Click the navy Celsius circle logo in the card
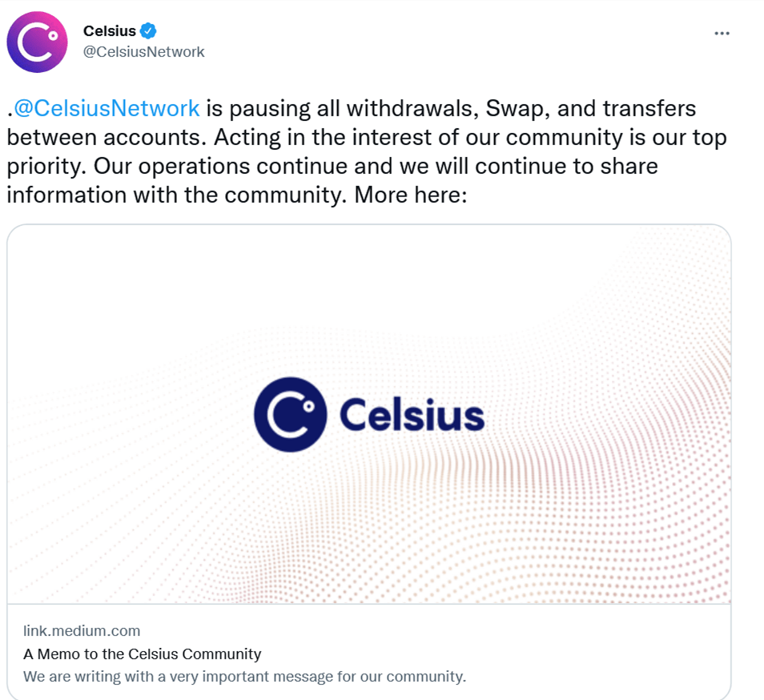764x700 pixels. click(290, 415)
